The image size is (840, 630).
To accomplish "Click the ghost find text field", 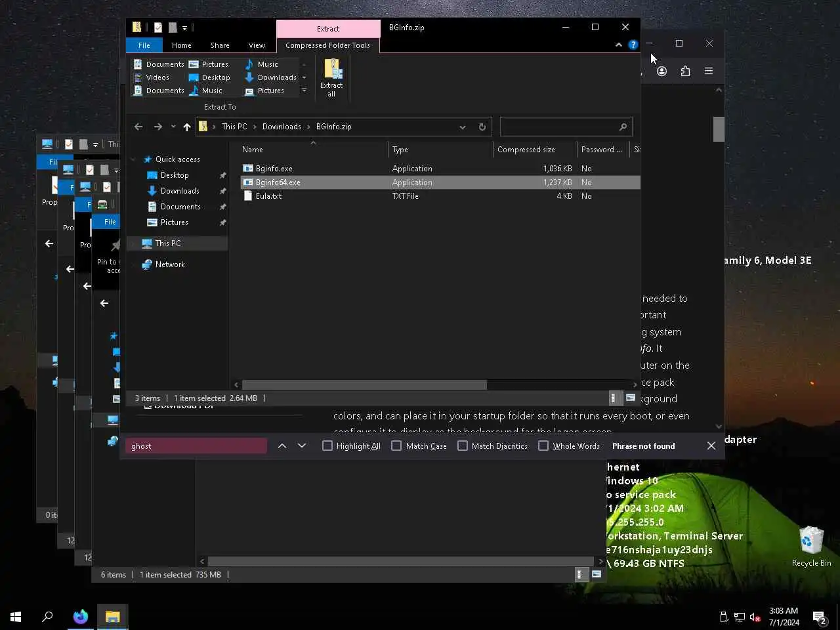I will [196, 446].
